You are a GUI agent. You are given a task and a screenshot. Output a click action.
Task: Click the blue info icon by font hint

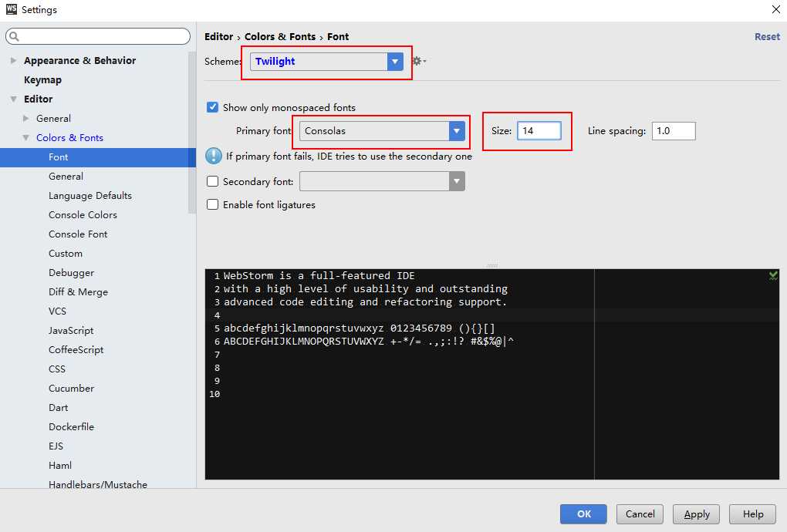pos(213,156)
